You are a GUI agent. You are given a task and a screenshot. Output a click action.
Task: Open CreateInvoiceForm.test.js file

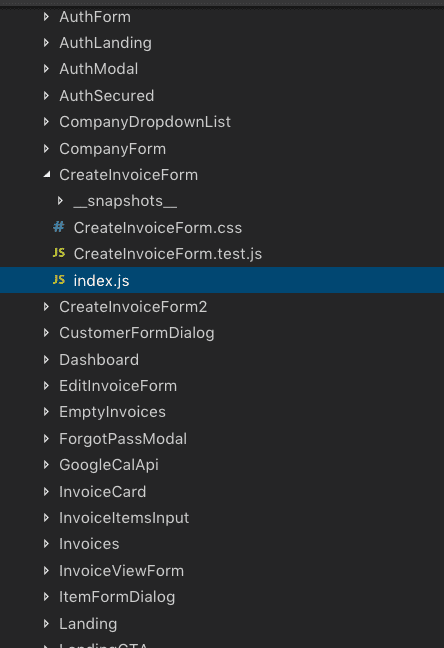coord(167,254)
